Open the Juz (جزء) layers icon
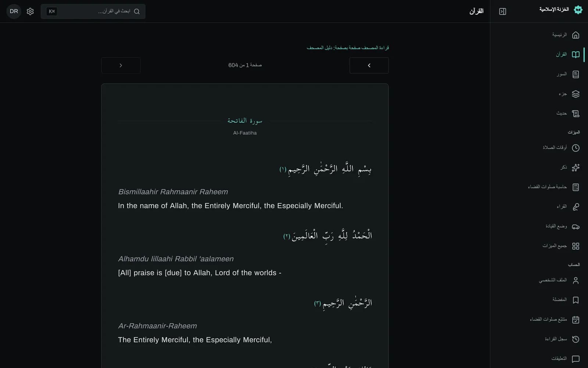This screenshot has height=368, width=588. (x=576, y=94)
